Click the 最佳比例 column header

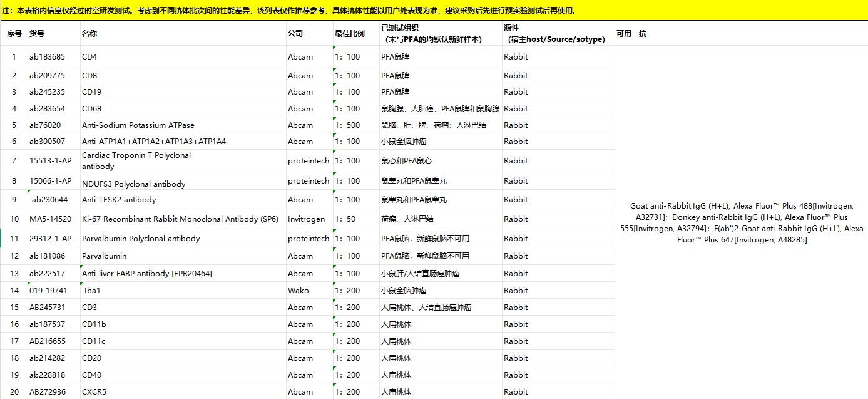tap(356, 34)
